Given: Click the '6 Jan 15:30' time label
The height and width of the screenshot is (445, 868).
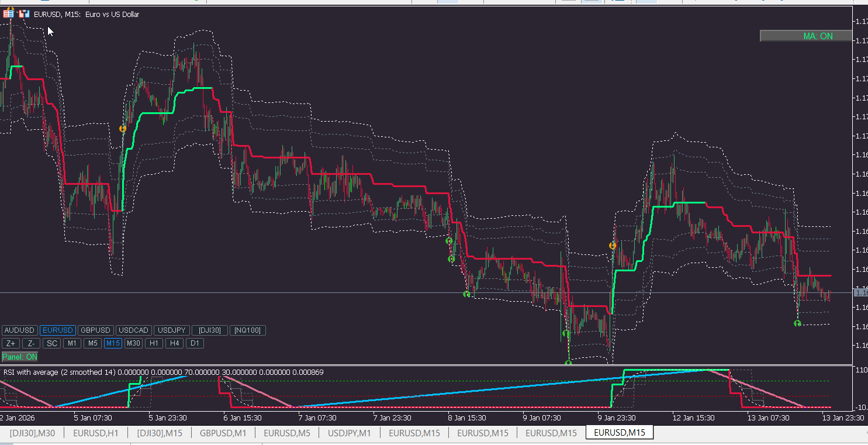Looking at the screenshot, I should (243, 418).
